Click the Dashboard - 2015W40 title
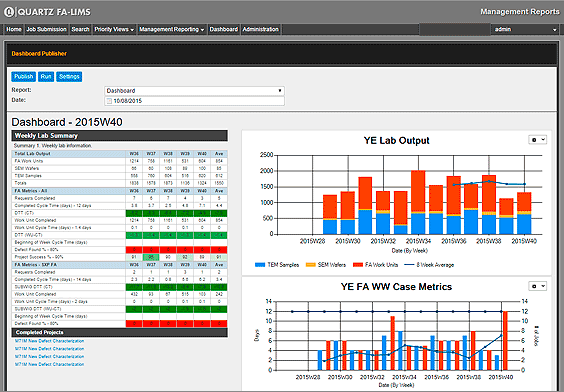Image resolution: width=564 pixels, height=392 pixels. (67, 122)
